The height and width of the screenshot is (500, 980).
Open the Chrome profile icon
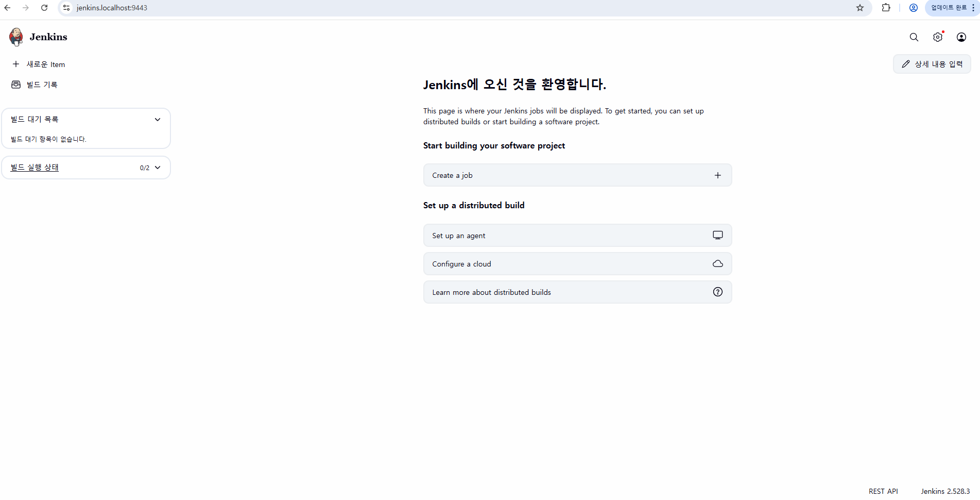[914, 8]
